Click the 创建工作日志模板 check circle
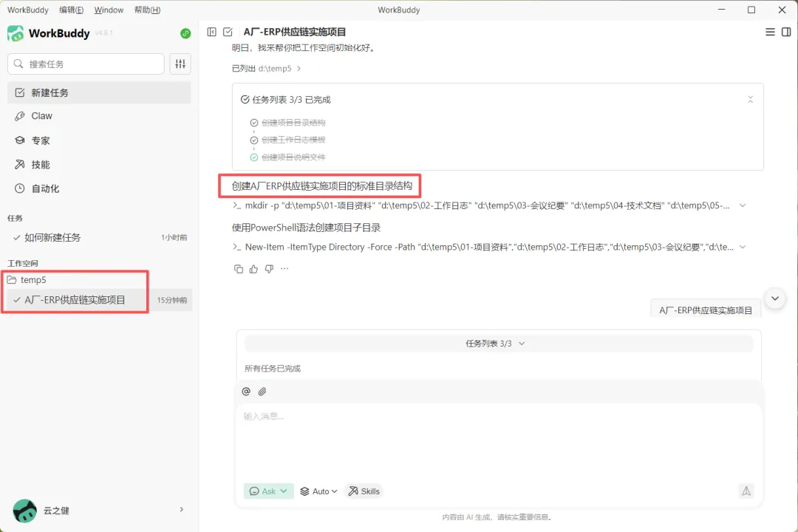Image resolution: width=798 pixels, height=532 pixels. pyautogui.click(x=254, y=140)
